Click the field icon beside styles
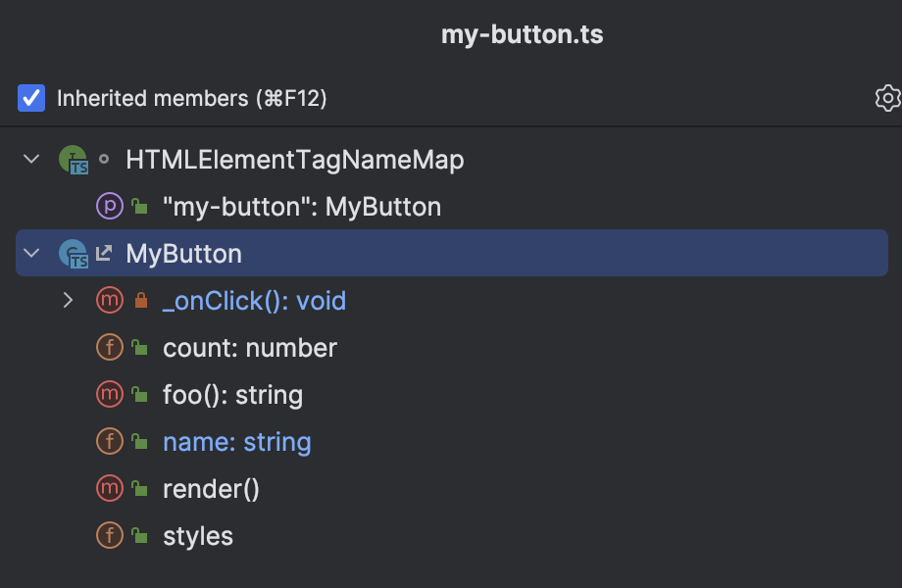 point(109,536)
